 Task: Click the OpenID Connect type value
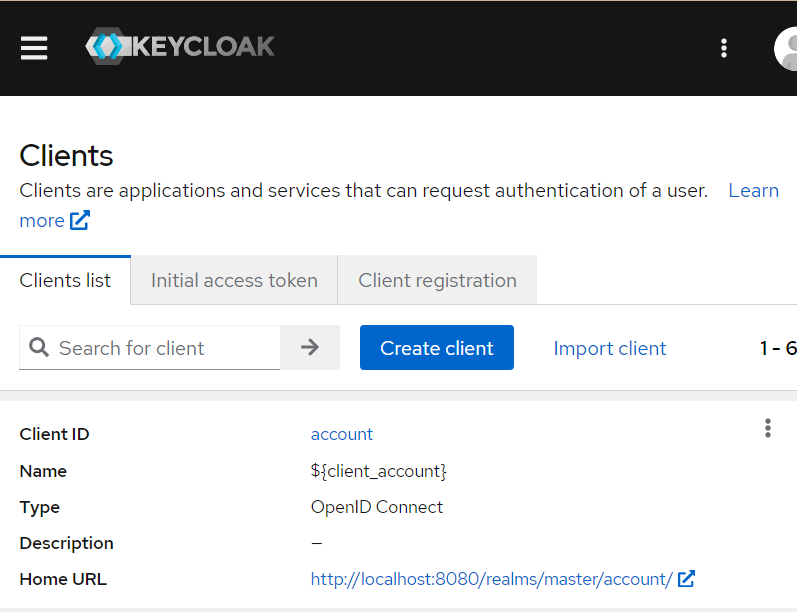pyautogui.click(x=377, y=507)
